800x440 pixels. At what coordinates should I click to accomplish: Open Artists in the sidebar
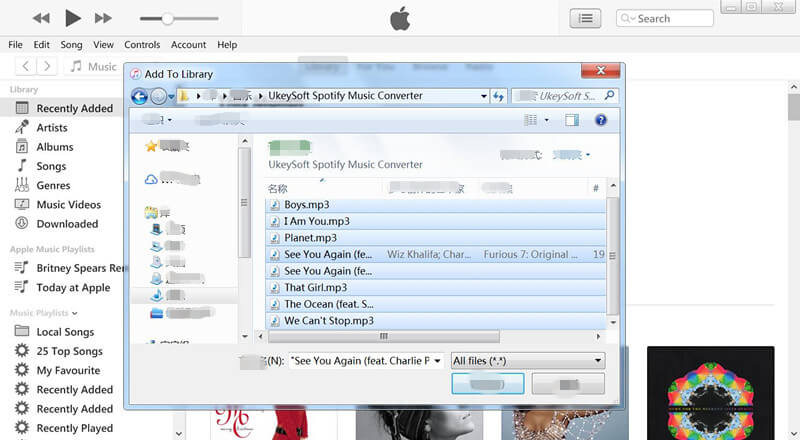(x=52, y=128)
